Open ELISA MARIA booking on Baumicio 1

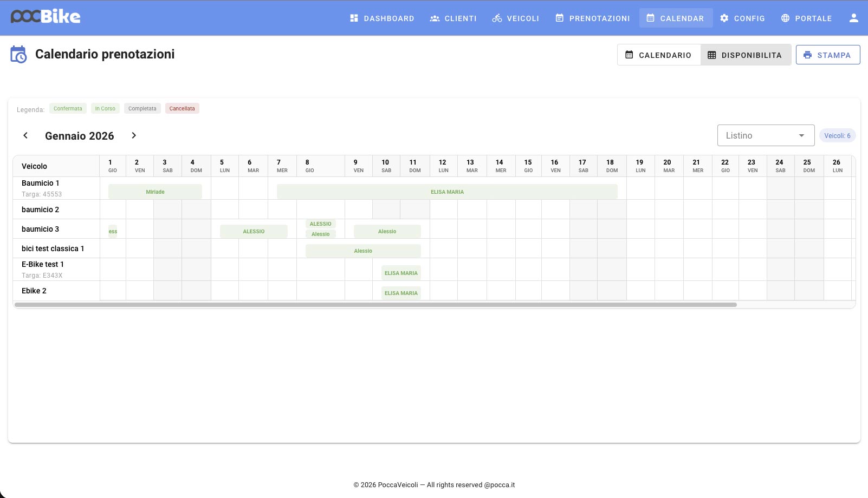(x=447, y=192)
